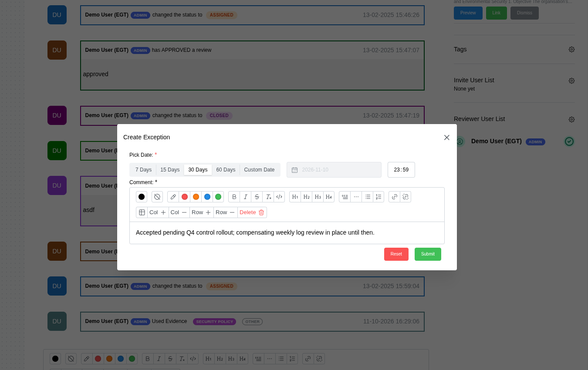This screenshot has height=370, width=588.
Task: Reset the Create Exception form
Action: point(396,254)
